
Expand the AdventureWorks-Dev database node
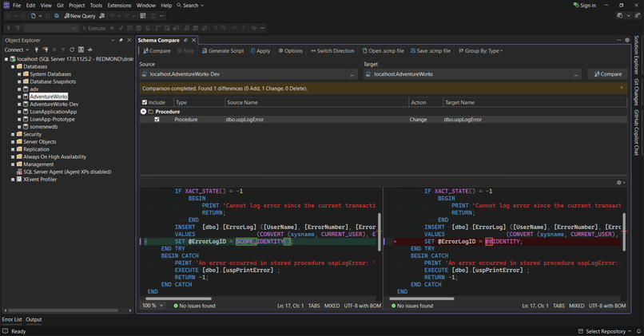click(19, 105)
